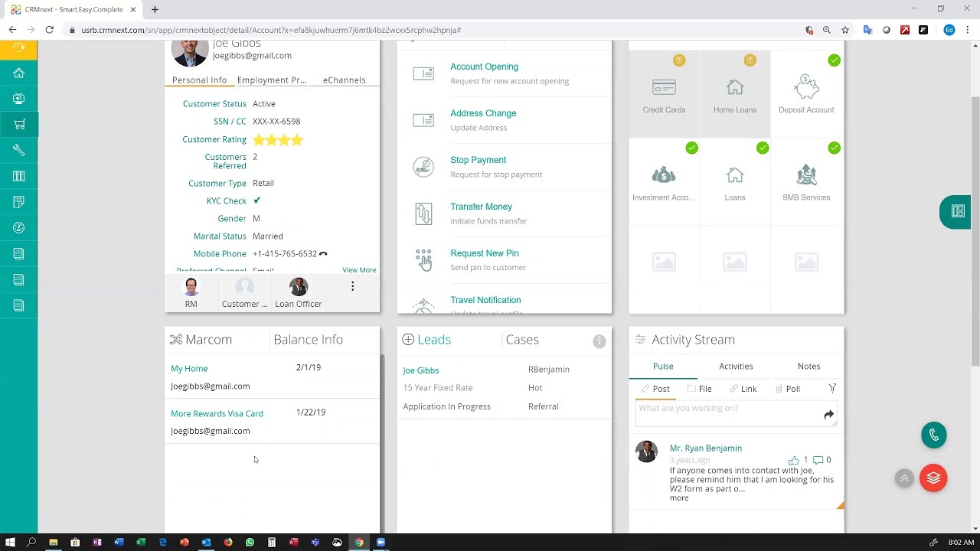Click the shopping cart icon in sidebar
The image size is (980, 551).
(x=19, y=125)
